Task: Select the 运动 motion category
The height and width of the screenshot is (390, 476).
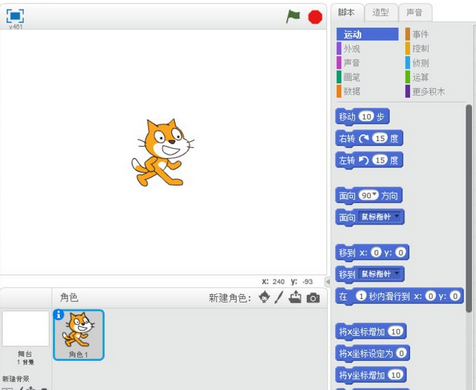Action: pos(367,34)
